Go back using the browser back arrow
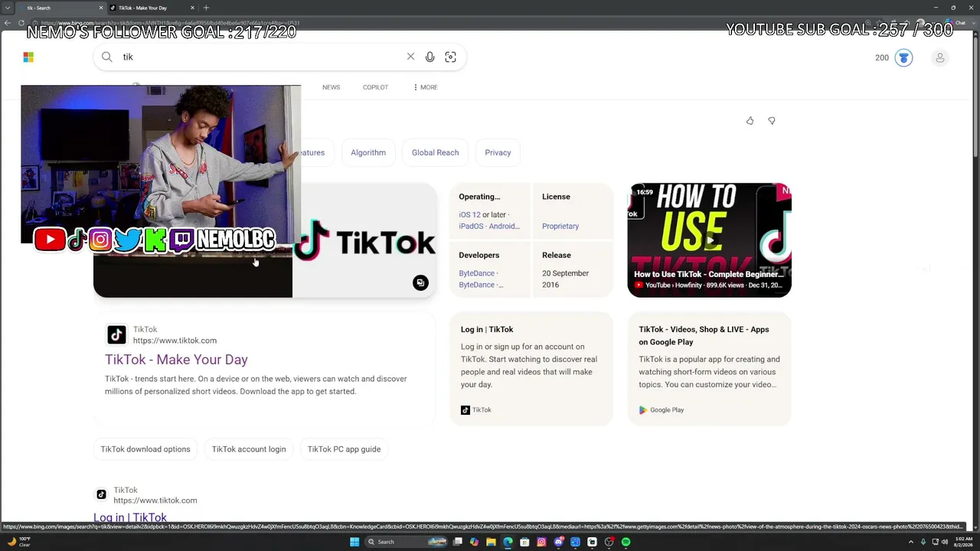This screenshot has height=551, width=980. [x=8, y=22]
